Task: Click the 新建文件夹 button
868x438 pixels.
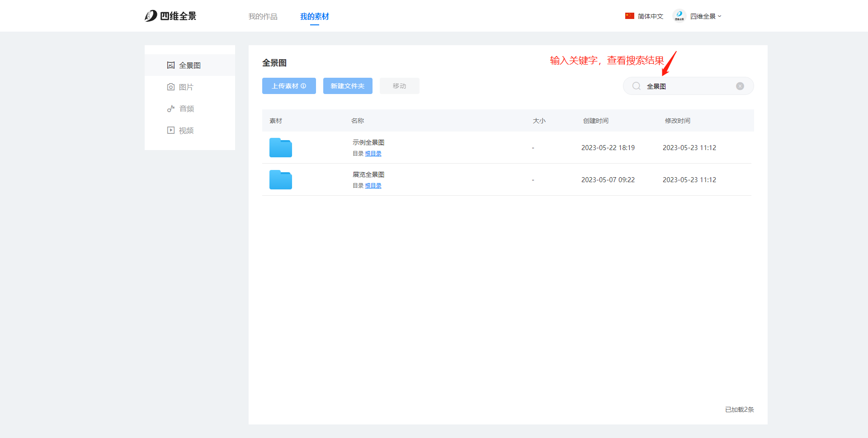Action: coord(348,86)
